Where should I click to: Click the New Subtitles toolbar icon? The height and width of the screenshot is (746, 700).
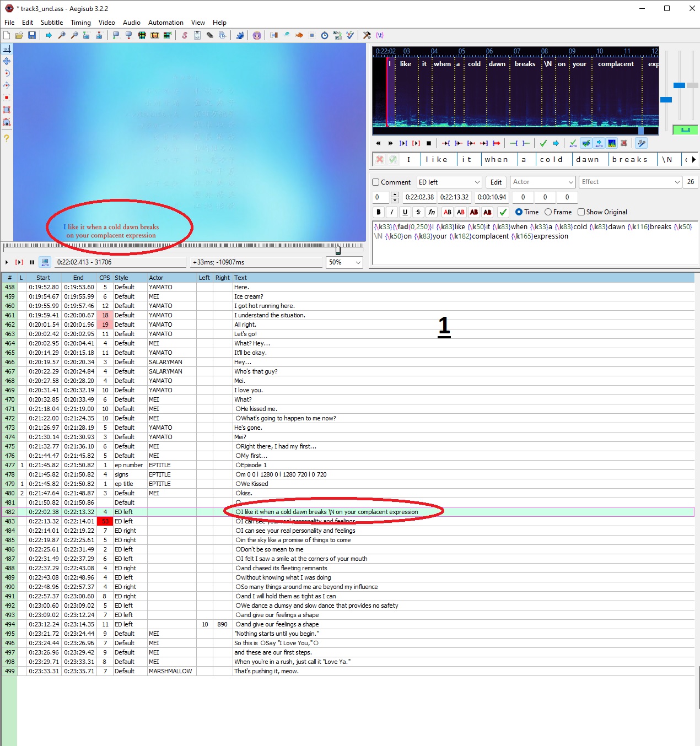pos(7,35)
